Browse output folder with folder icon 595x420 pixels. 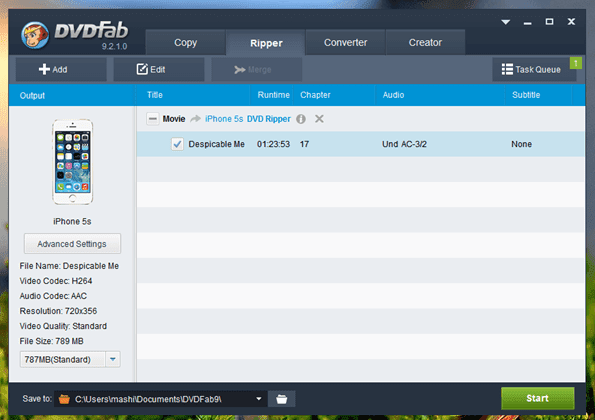pyautogui.click(x=282, y=399)
